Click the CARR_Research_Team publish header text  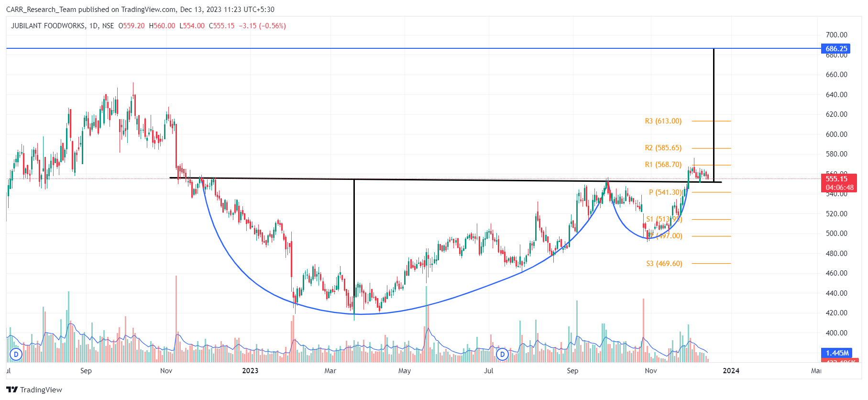click(140, 9)
